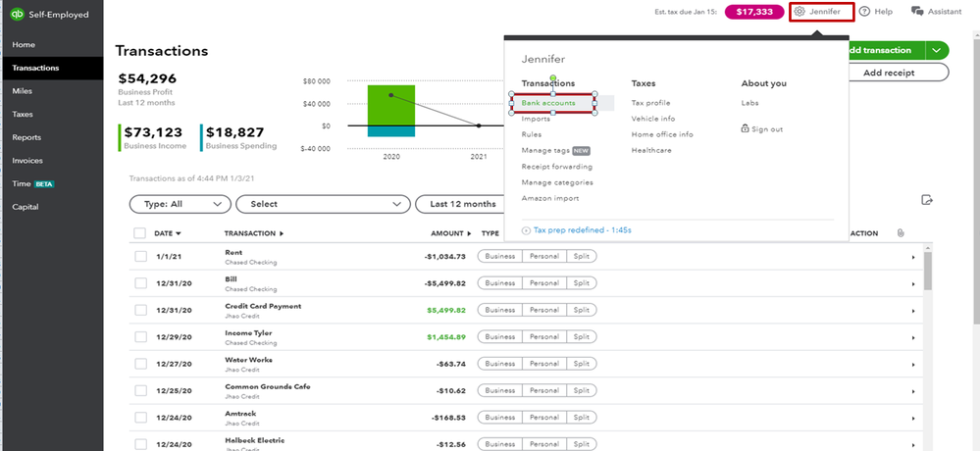The height and width of the screenshot is (451, 980).
Task: Open the Type: All dropdown
Action: pos(180,204)
